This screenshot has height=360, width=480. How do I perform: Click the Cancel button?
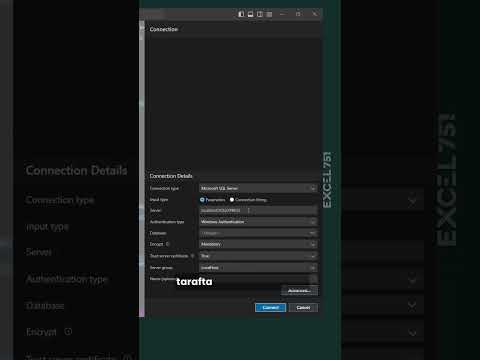tap(303, 307)
